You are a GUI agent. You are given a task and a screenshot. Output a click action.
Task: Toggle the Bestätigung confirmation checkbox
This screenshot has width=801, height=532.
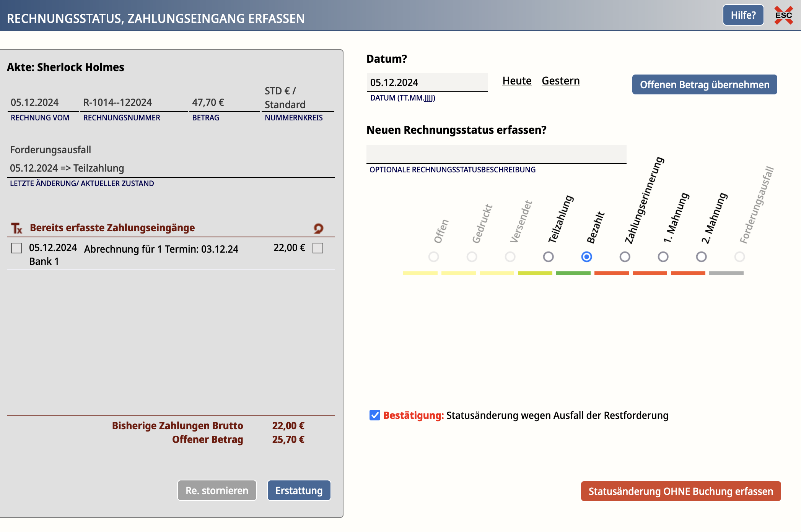375,415
